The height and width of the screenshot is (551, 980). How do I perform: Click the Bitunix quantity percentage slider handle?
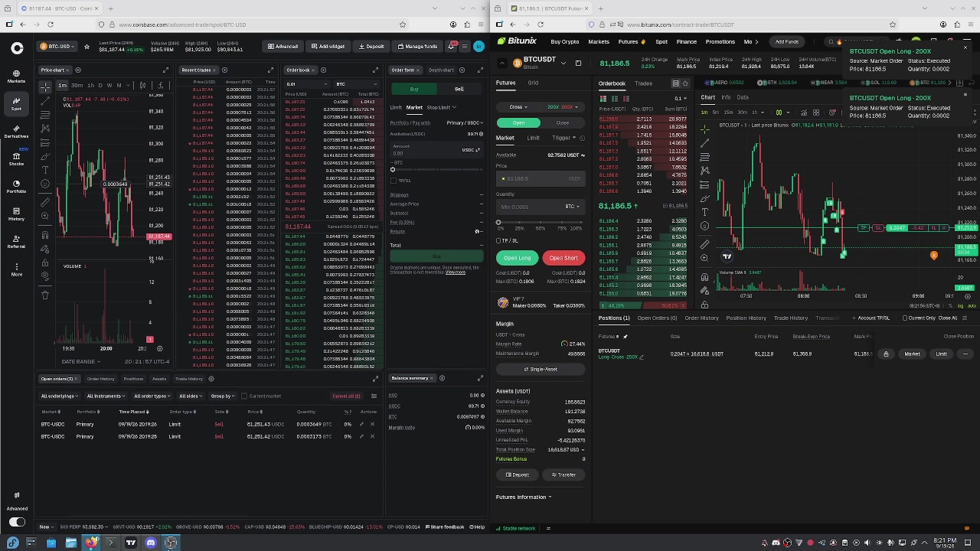(x=498, y=223)
